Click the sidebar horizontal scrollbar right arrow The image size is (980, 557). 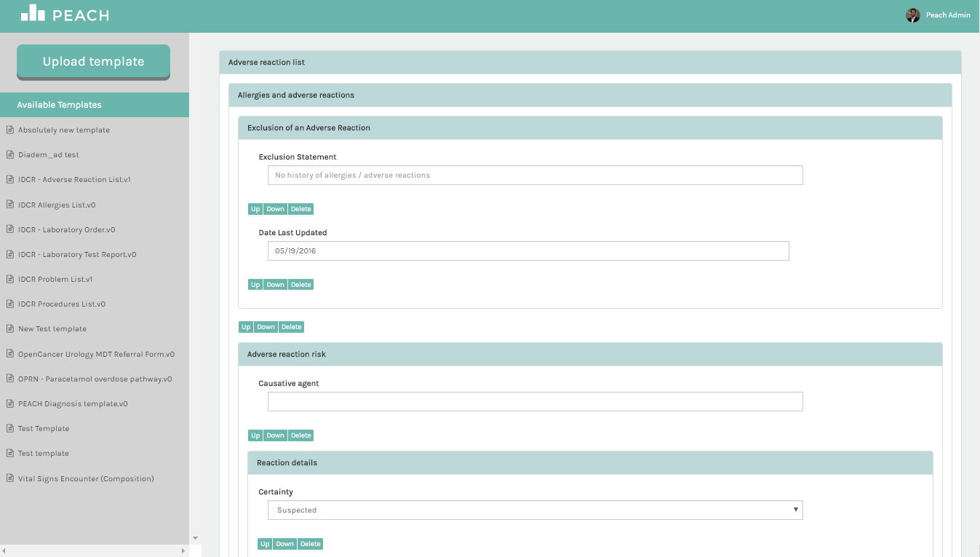pos(183,551)
